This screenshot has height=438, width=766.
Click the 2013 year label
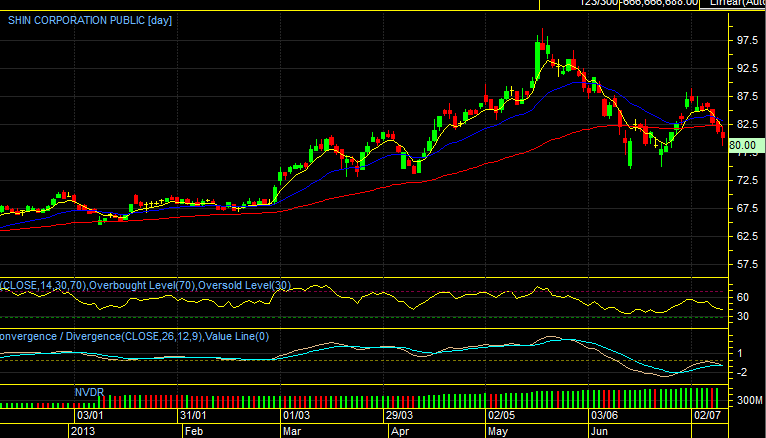pyautogui.click(x=83, y=432)
